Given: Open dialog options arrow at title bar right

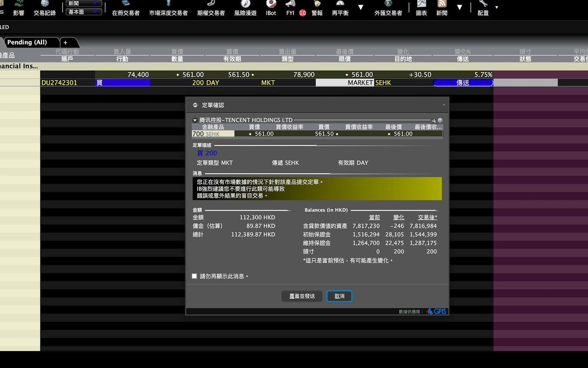Looking at the screenshot, I should pos(444,105).
